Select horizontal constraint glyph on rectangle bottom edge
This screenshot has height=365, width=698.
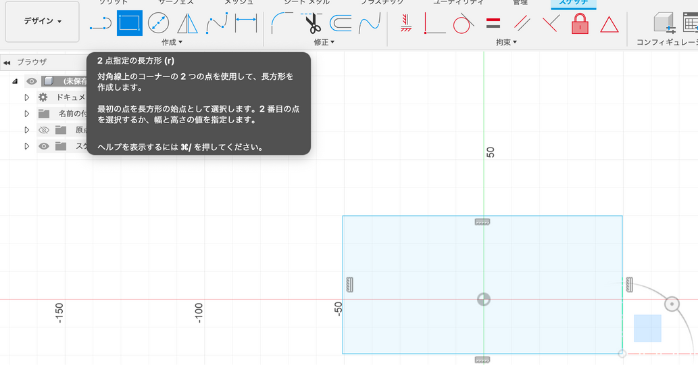483,360
